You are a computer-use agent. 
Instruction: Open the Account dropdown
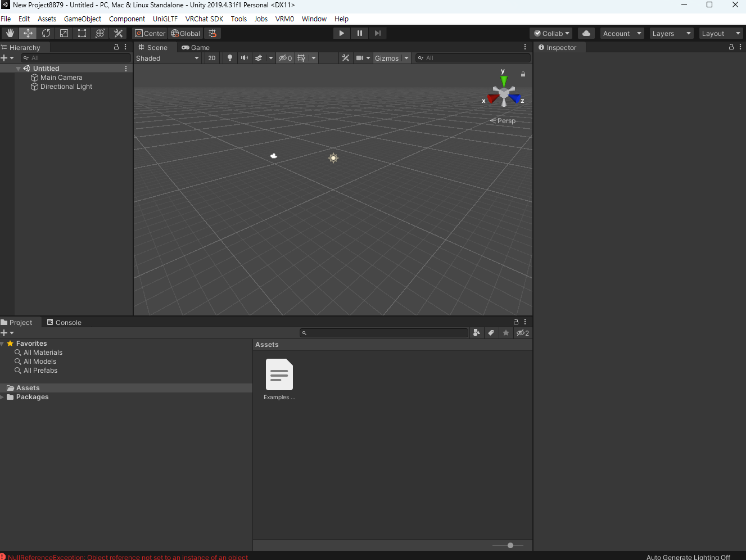(x=622, y=33)
